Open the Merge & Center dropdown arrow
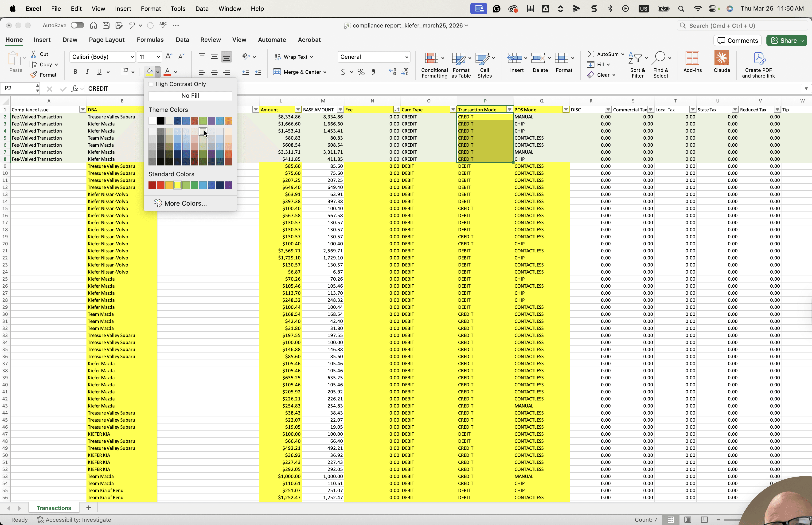 (325, 72)
